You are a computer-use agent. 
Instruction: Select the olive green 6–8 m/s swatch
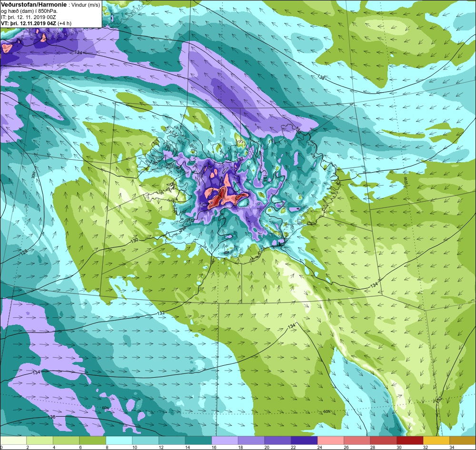93,440
